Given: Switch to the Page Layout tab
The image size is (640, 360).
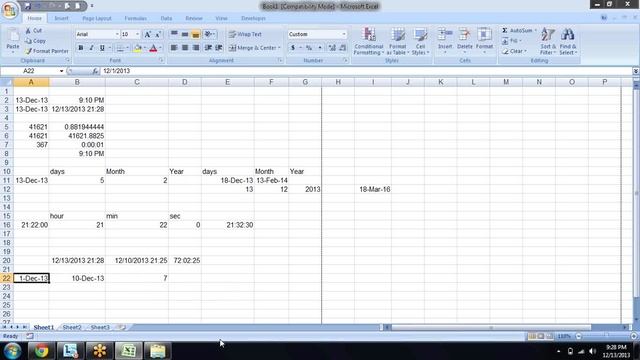Looking at the screenshot, I should pos(97,18).
